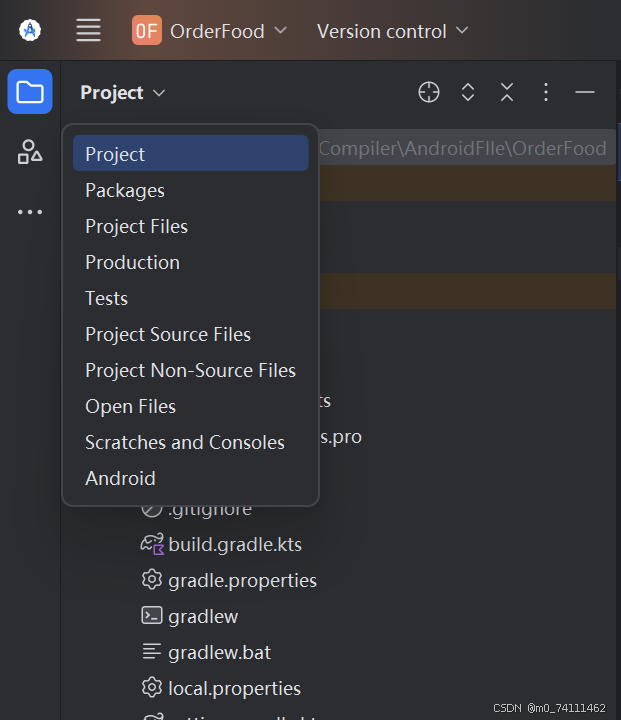Click the gradle.properties gear icon
Image resolution: width=621 pixels, height=720 pixels.
click(152, 580)
